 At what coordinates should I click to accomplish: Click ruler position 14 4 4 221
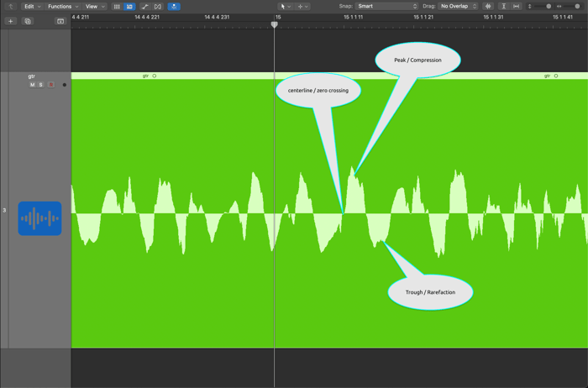(147, 18)
